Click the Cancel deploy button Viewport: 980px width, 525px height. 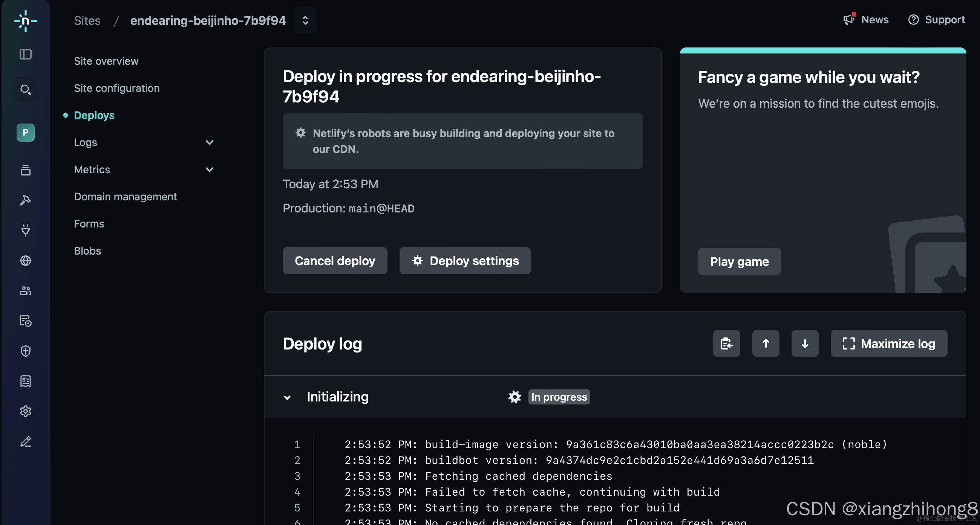tap(335, 261)
